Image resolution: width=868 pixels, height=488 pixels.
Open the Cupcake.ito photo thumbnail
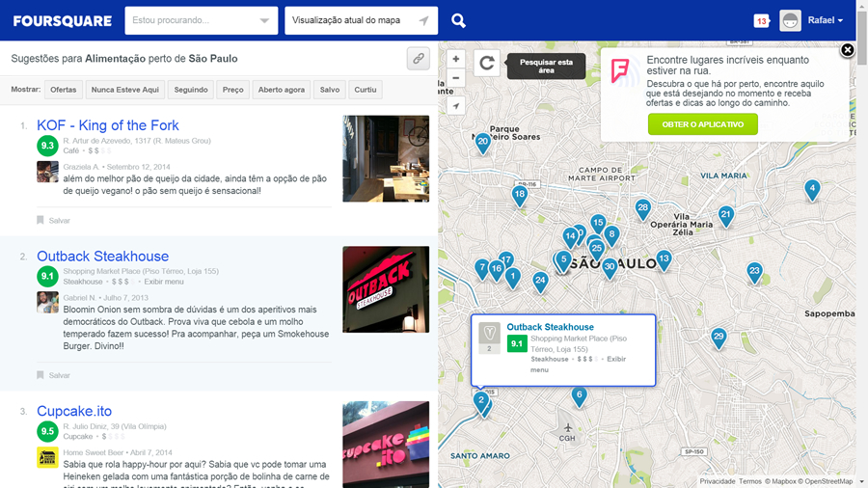386,445
